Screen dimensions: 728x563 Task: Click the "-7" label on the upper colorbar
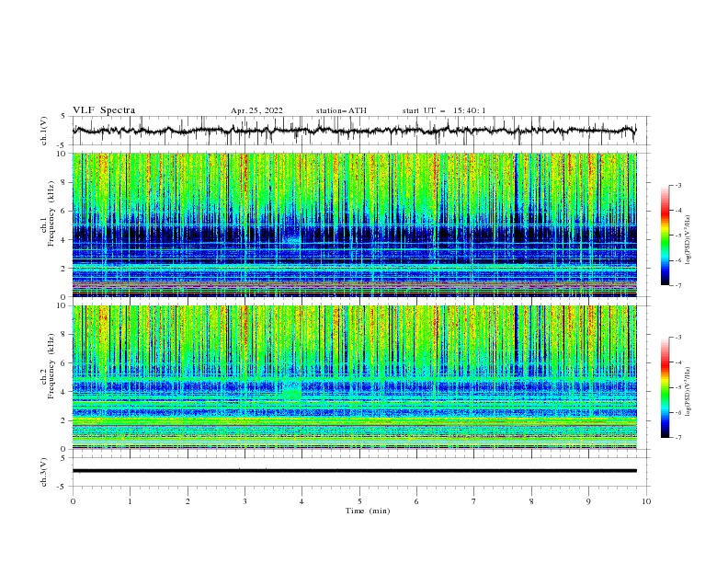[678, 285]
